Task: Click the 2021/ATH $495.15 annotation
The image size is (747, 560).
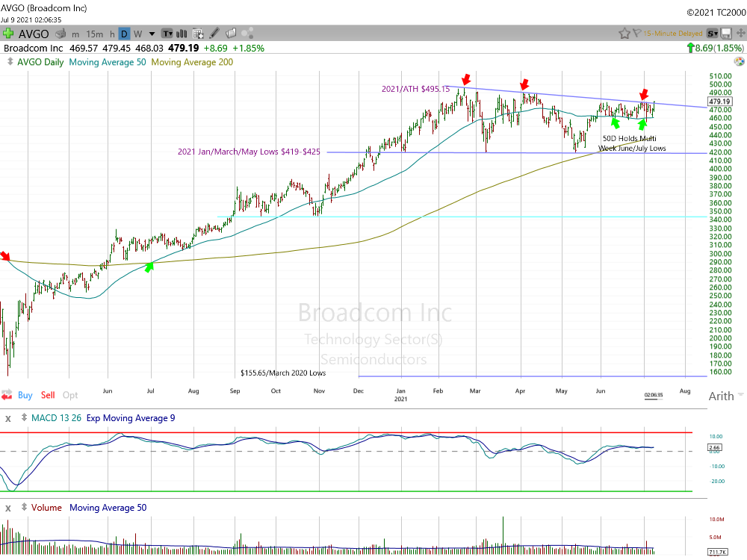Action: (x=415, y=89)
